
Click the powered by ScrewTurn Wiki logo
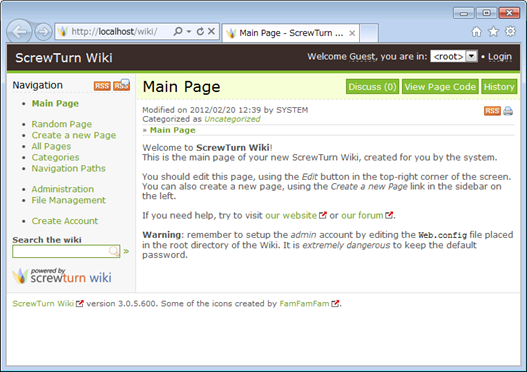62,276
